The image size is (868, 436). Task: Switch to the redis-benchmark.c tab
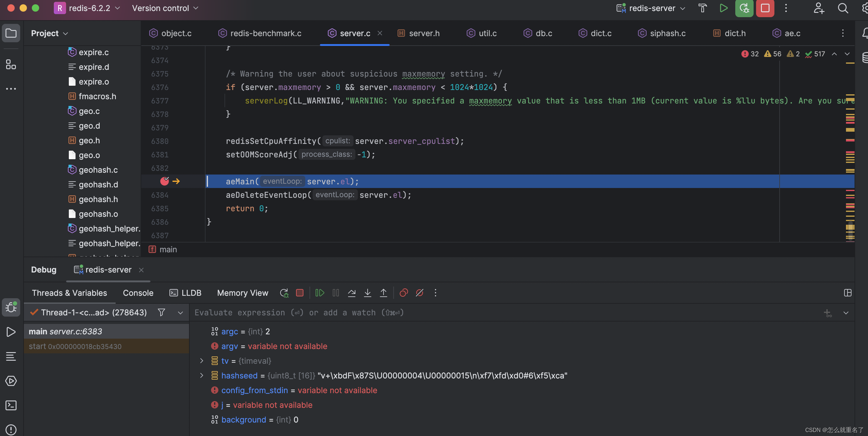[x=259, y=33]
